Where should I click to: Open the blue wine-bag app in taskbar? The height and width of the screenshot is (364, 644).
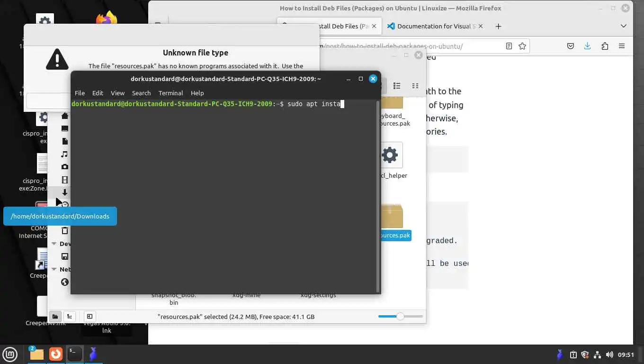(93, 354)
